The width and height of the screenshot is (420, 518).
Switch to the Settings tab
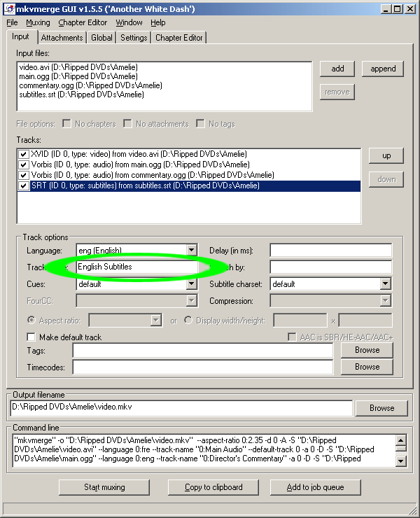click(134, 38)
